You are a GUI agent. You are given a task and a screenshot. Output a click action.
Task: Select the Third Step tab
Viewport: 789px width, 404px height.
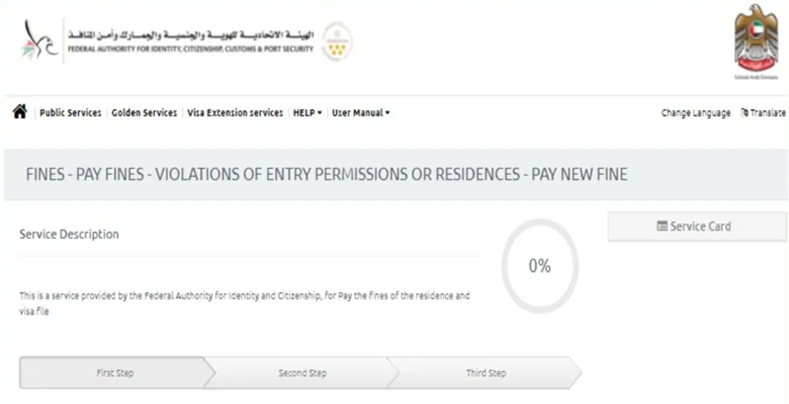point(486,373)
